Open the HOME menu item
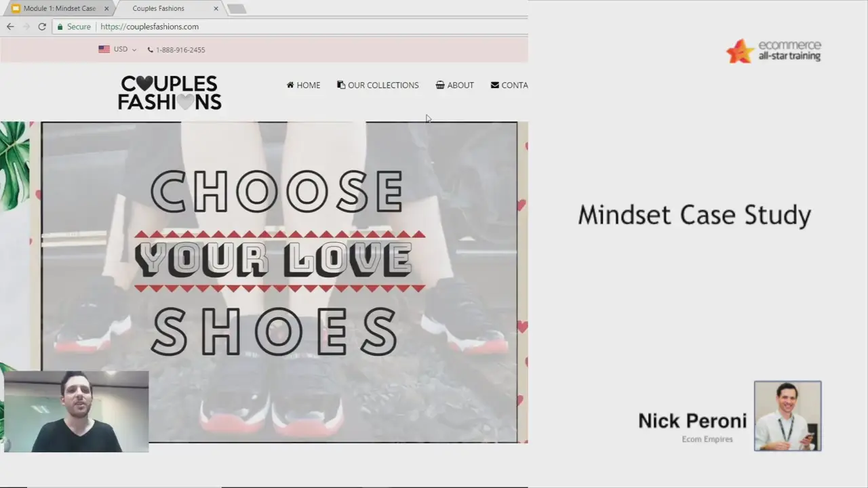The width and height of the screenshot is (868, 488). [x=303, y=85]
